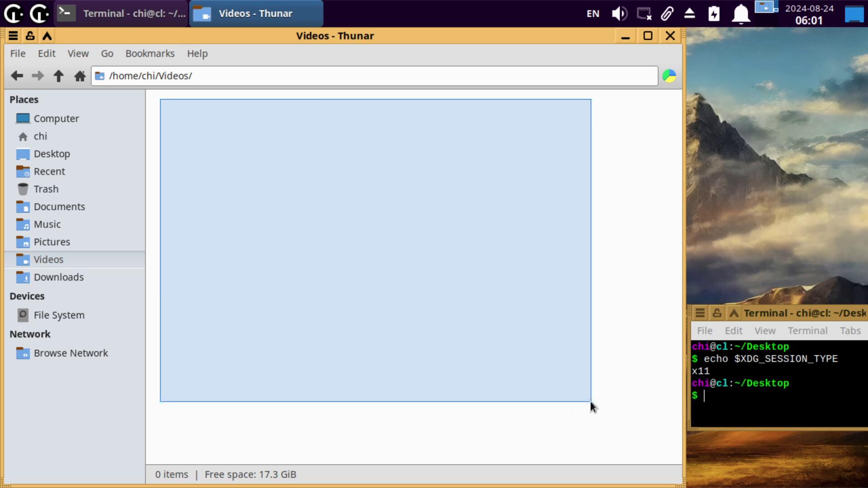868x488 pixels.
Task: Open Browse Network in sidebar
Action: pos(71,353)
